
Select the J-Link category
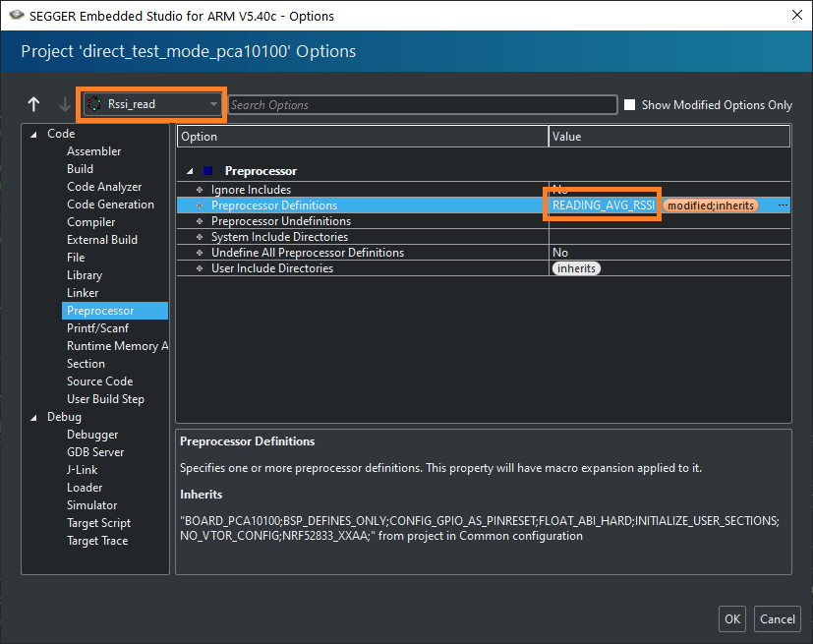[82, 470]
